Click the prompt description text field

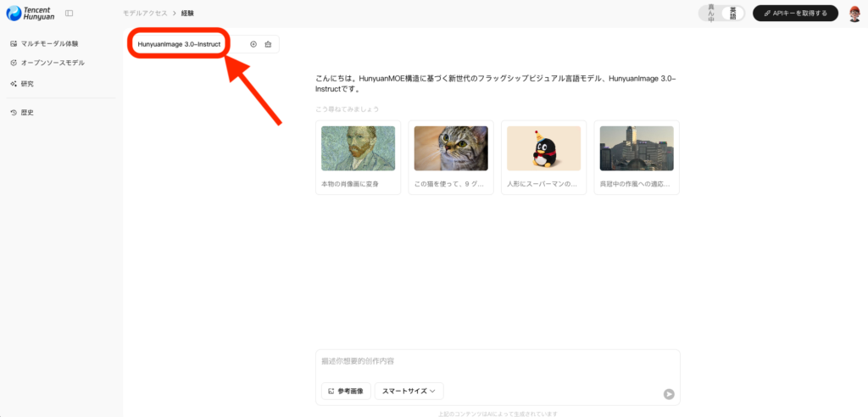(498, 362)
